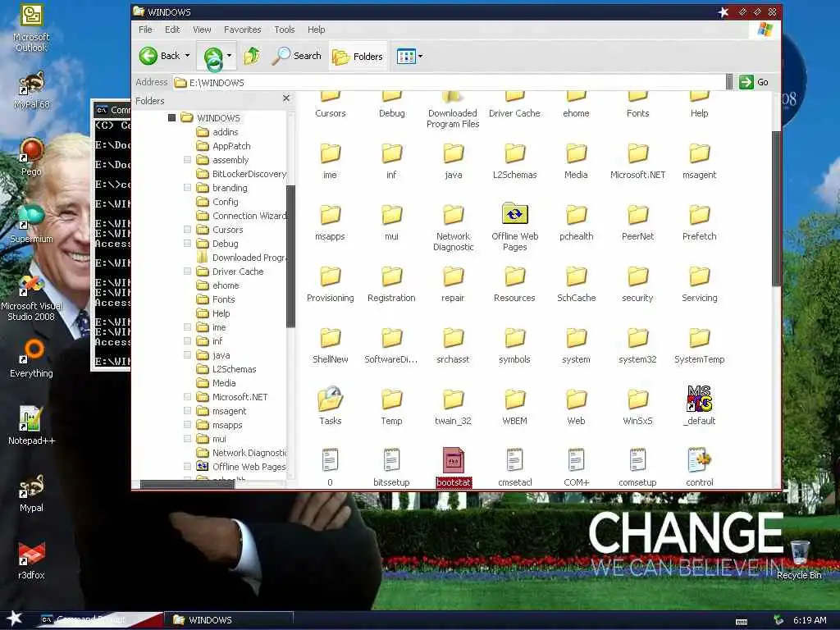Select the Prefetch folder icon
Viewport: 840px width, 630px height.
tap(699, 214)
